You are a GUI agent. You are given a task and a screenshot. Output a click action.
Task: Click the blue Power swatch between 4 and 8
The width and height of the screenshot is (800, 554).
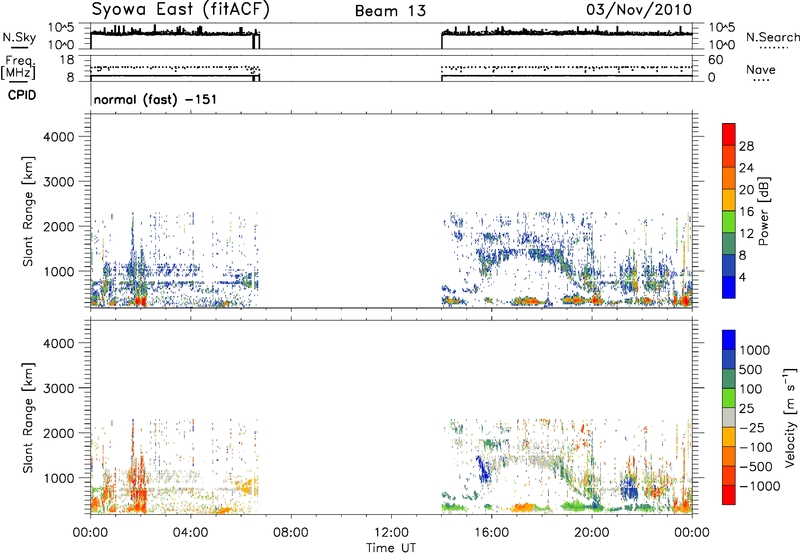729,265
